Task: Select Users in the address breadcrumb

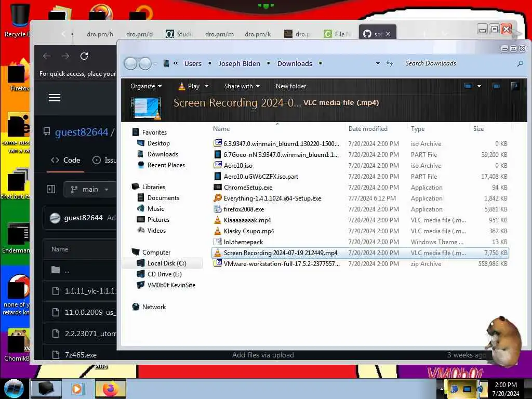Action: [193, 63]
